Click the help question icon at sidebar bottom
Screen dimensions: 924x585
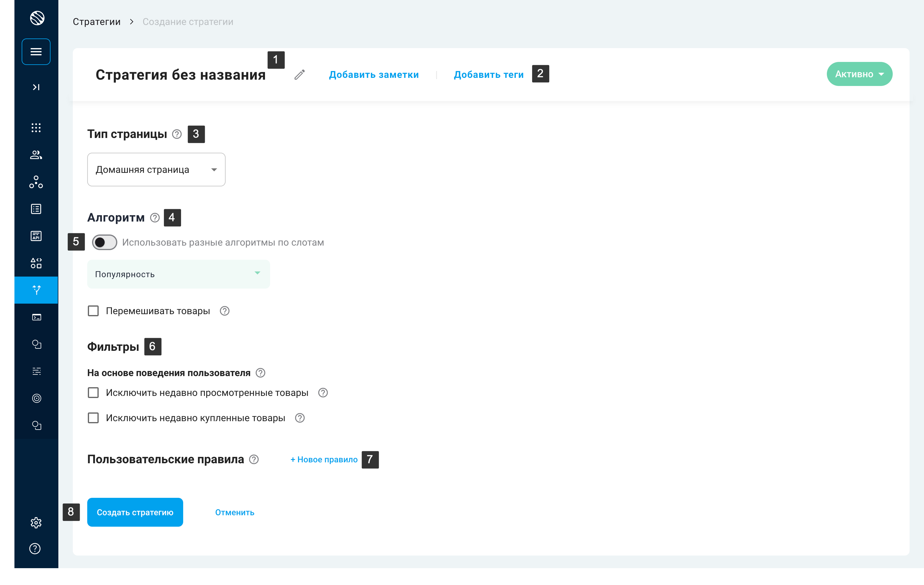click(35, 549)
